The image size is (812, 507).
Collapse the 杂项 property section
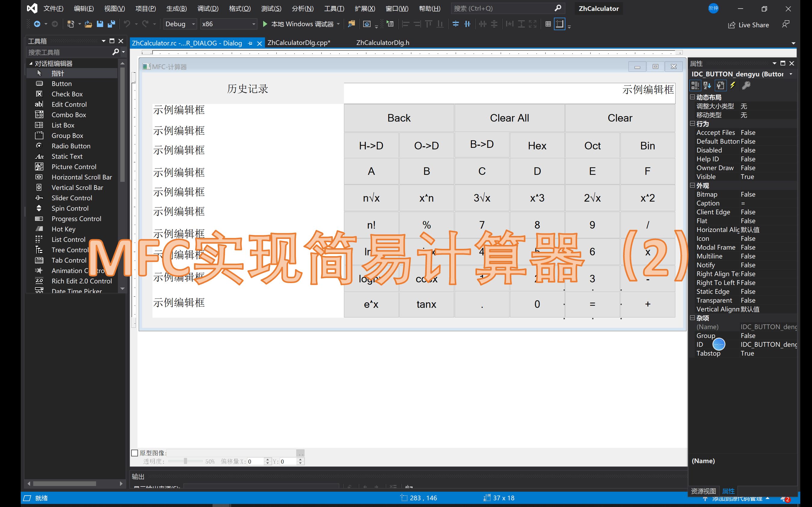[x=692, y=318]
